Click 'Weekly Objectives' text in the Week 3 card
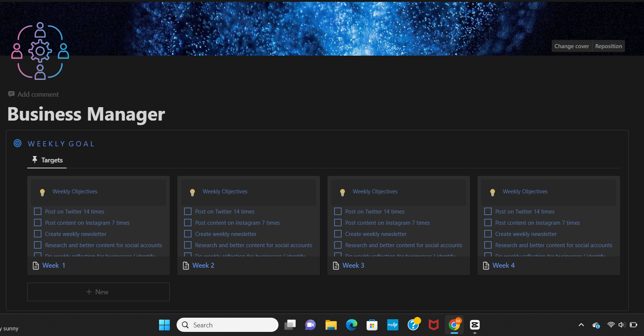Image resolution: width=644 pixels, height=336 pixels. [x=375, y=192]
